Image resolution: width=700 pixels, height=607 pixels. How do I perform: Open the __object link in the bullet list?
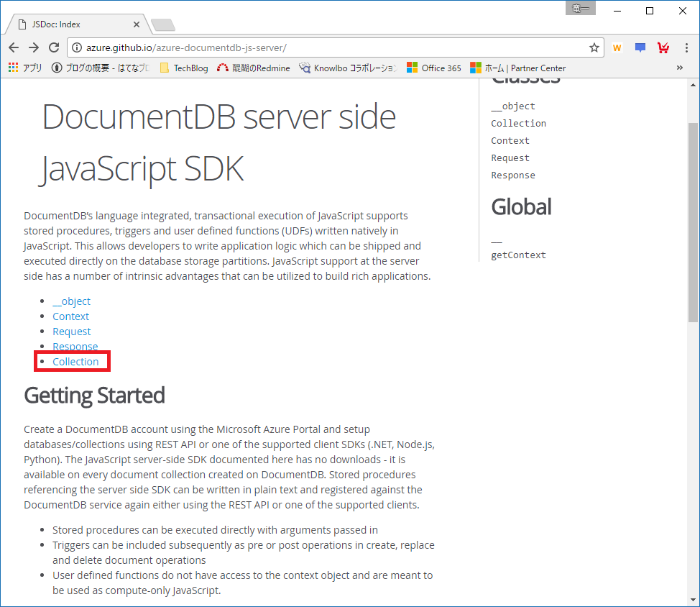pyautogui.click(x=71, y=301)
